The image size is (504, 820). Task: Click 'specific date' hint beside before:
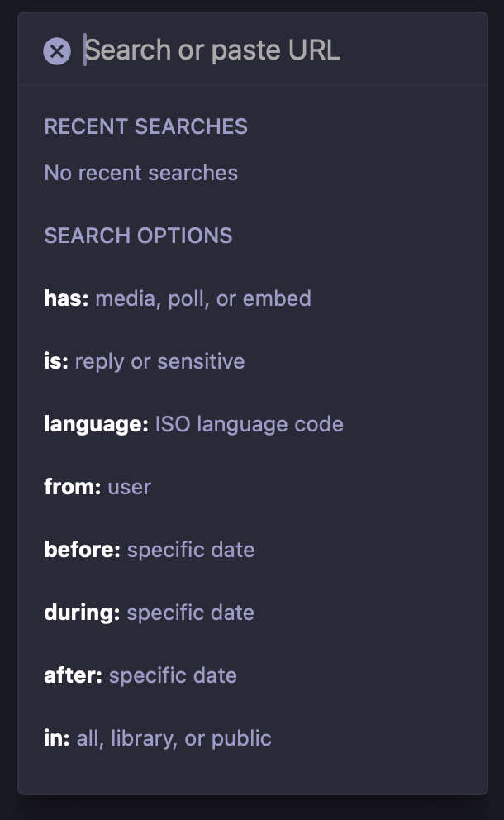point(191,551)
